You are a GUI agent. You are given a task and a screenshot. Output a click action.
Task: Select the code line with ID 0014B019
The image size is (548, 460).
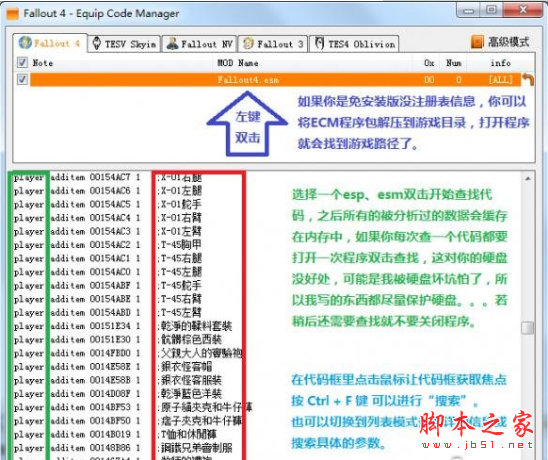point(115,434)
